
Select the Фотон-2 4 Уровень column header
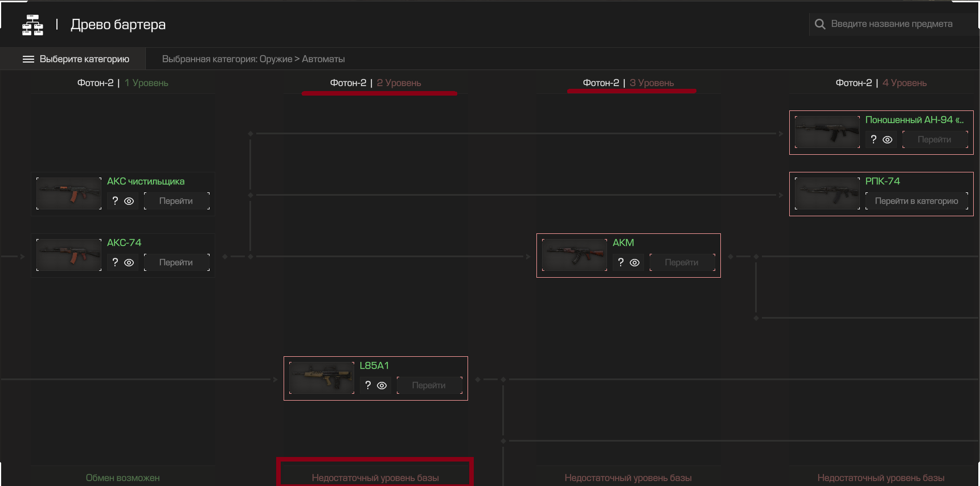click(881, 83)
